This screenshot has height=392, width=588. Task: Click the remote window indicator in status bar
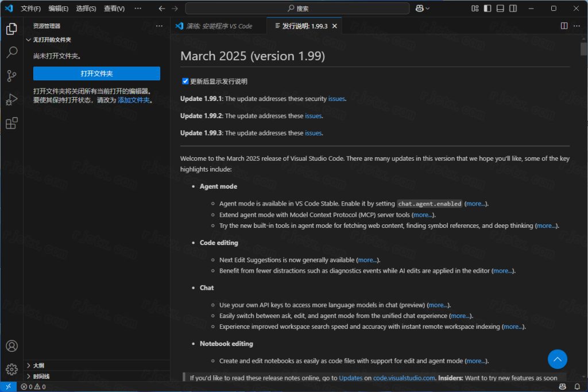(8, 386)
